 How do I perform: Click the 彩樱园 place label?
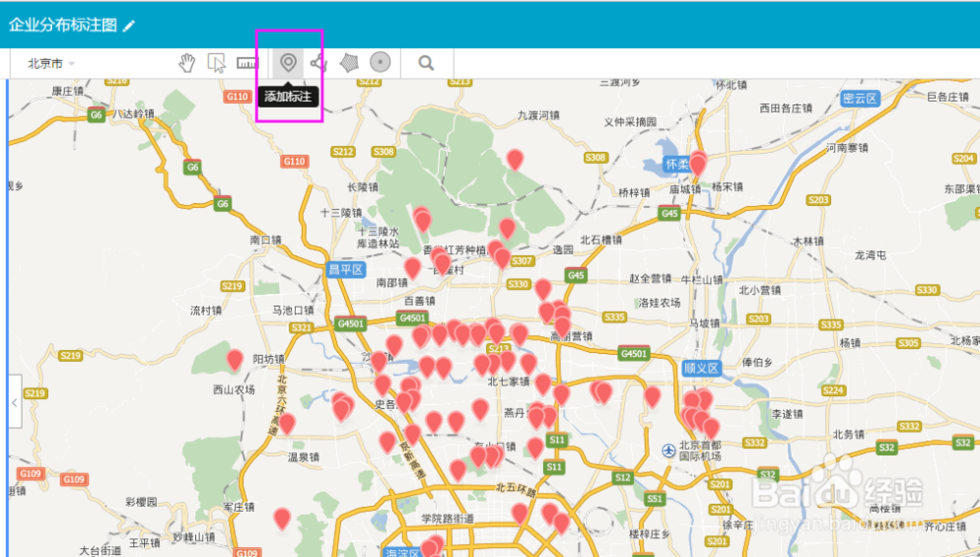(141, 502)
